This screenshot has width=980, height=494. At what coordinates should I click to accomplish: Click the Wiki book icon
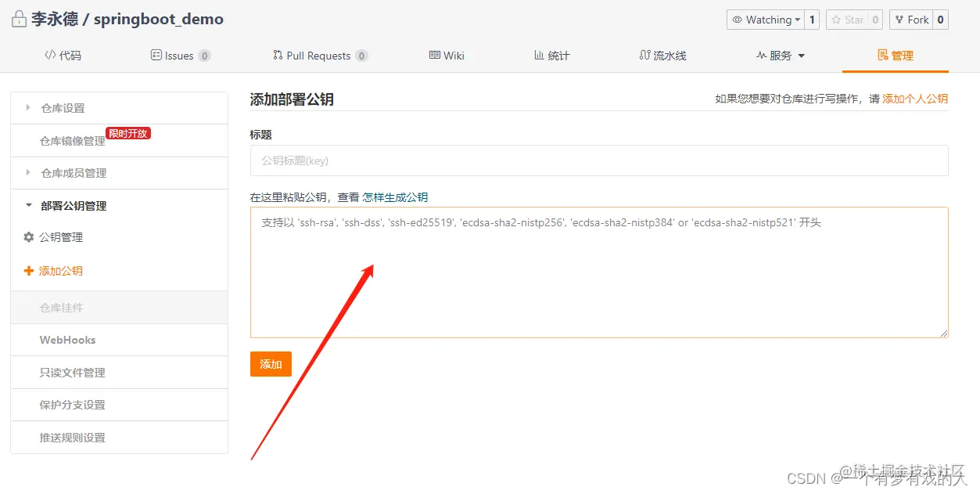point(435,55)
